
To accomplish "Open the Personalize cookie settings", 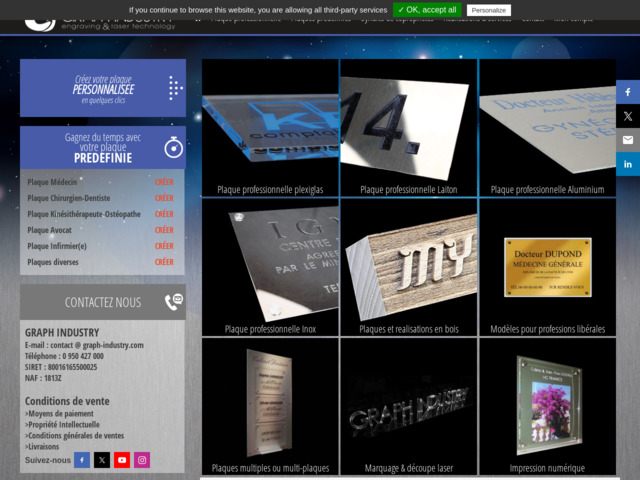I will pos(489,10).
